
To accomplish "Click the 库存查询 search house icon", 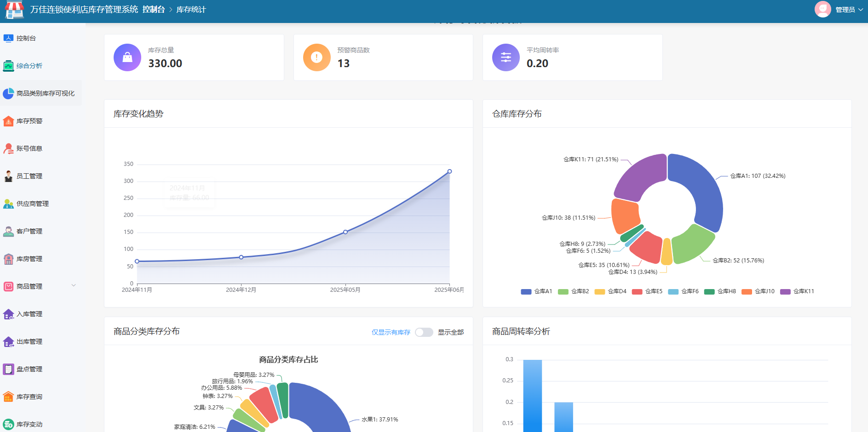I will point(8,397).
